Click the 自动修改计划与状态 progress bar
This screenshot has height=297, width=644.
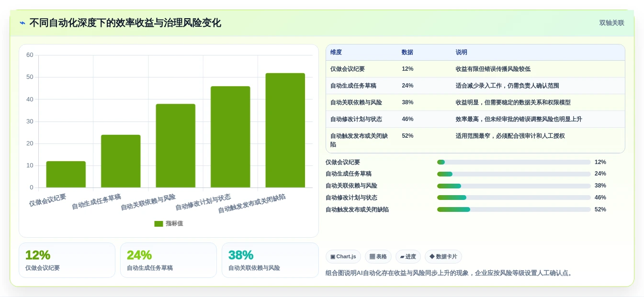(514, 198)
